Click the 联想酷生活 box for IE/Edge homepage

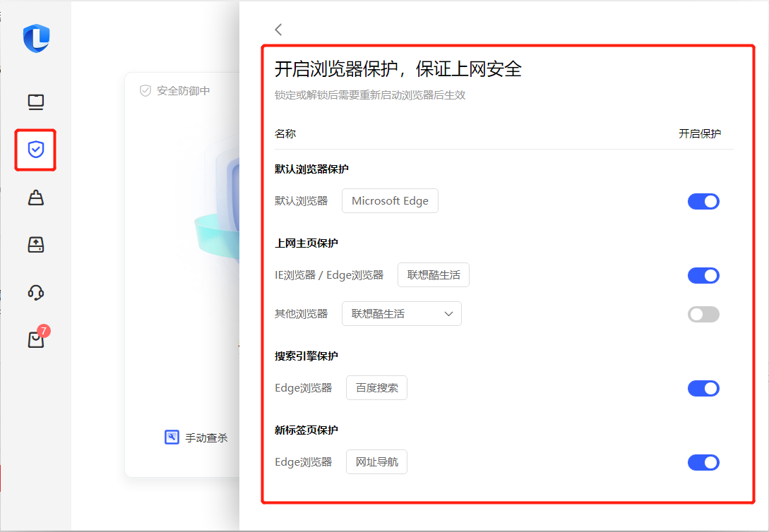[434, 274]
